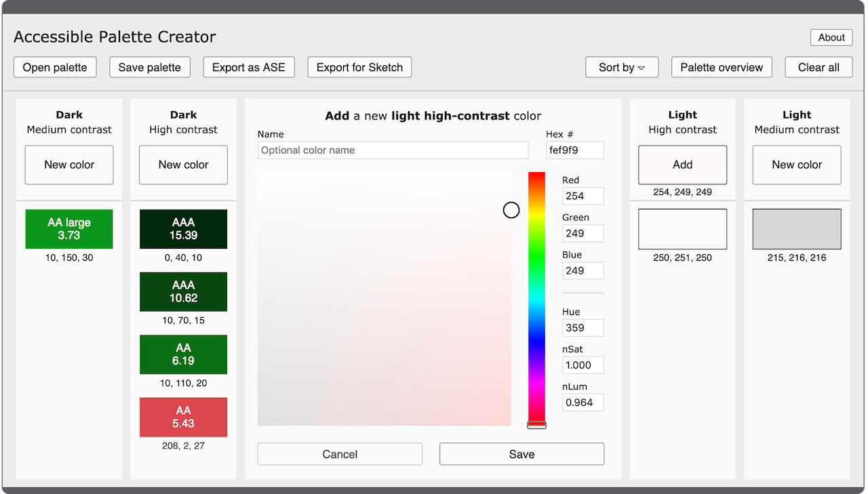Focus the optional color Name field
This screenshot has height=494, width=868.
coord(393,150)
